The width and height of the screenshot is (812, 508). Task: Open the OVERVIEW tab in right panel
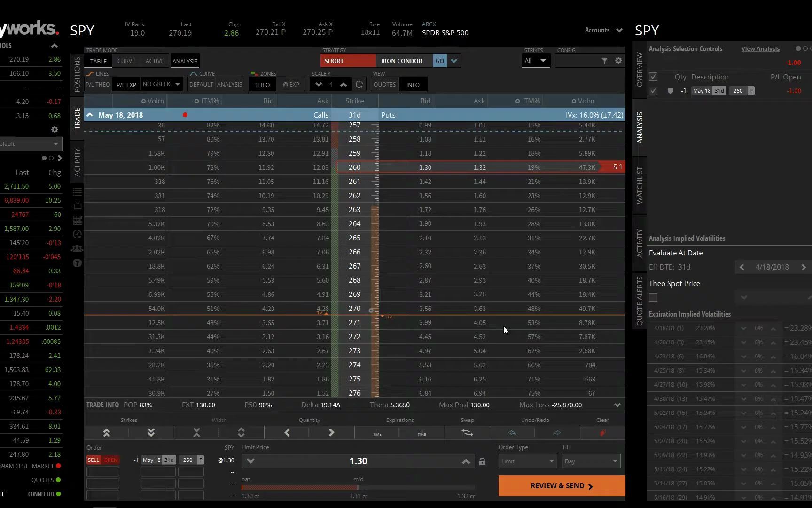640,69
